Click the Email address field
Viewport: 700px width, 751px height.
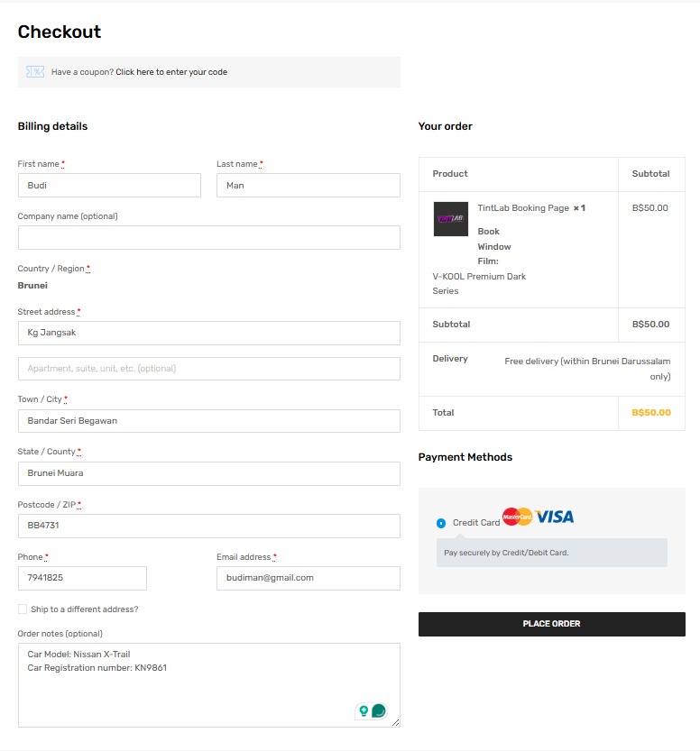click(x=308, y=578)
